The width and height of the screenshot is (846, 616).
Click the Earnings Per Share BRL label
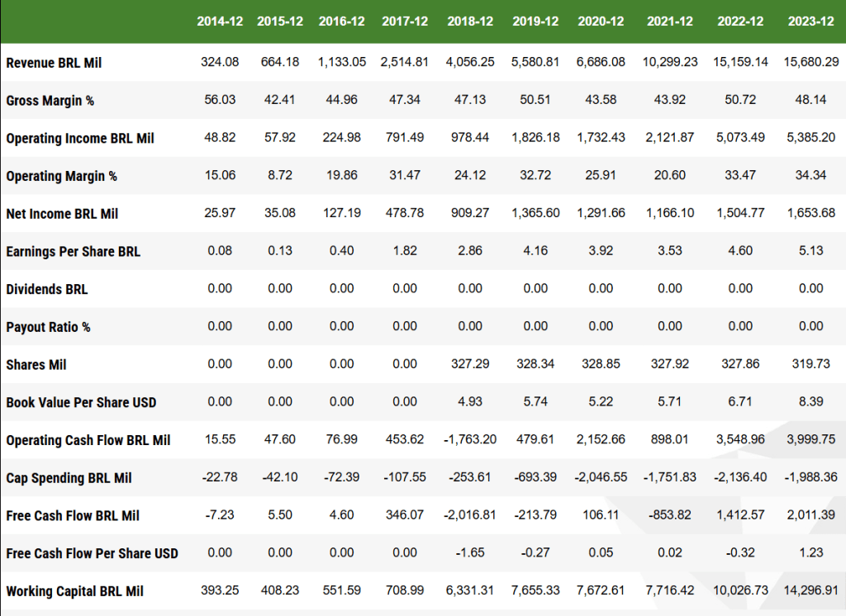coord(73,251)
